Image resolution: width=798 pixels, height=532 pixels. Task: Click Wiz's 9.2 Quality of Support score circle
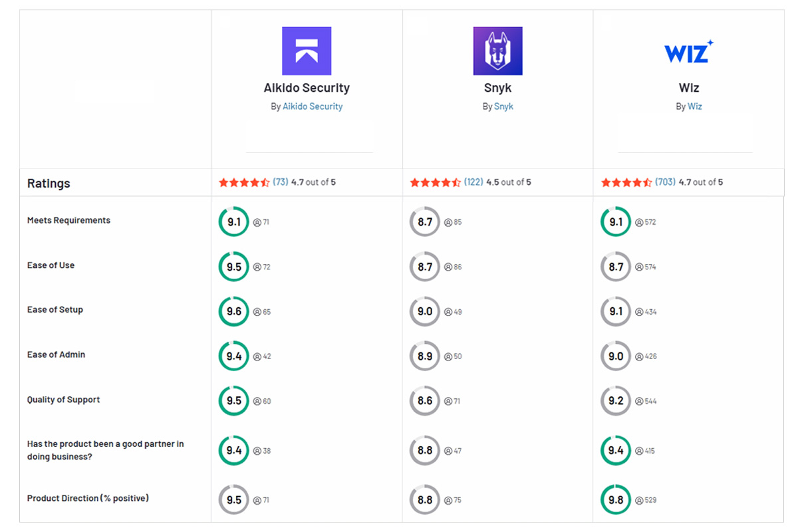click(x=616, y=401)
